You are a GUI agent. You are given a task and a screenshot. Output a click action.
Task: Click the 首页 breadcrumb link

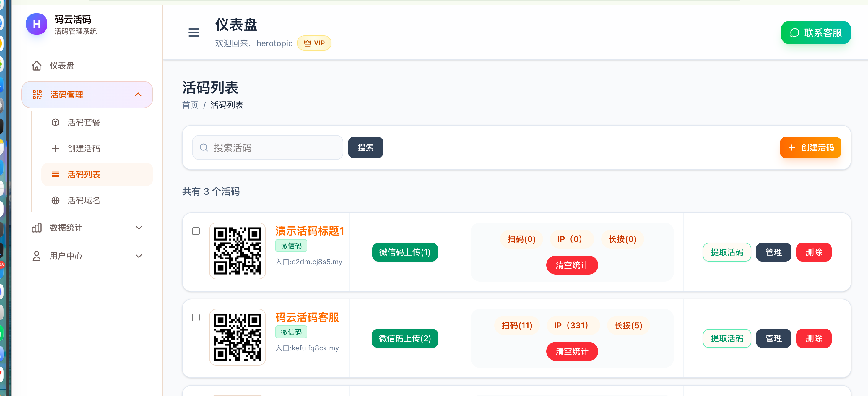(190, 105)
